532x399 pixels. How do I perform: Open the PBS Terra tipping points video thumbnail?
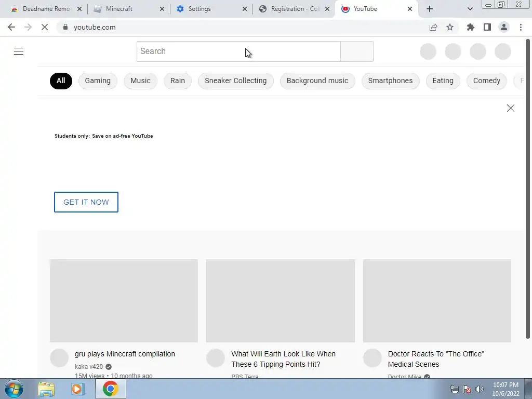click(x=281, y=301)
